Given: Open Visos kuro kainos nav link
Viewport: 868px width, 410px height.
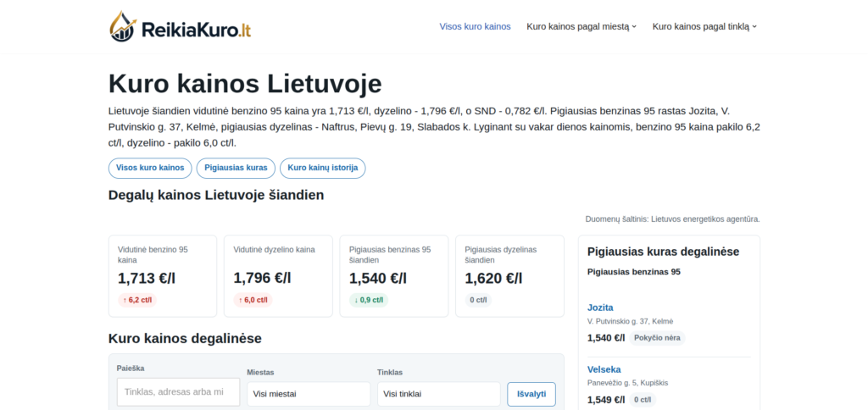Looking at the screenshot, I should (475, 26).
